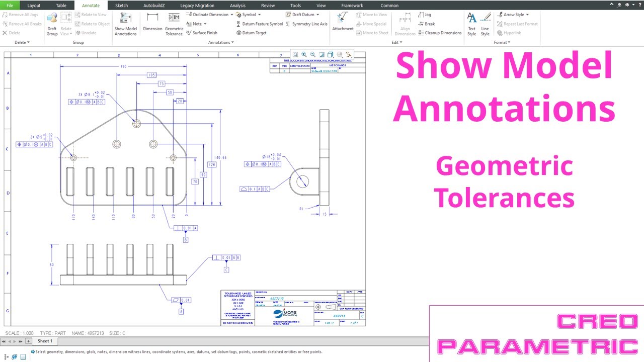
Task: Click the Delete command in ribbon
Action: pyautogui.click(x=12, y=33)
